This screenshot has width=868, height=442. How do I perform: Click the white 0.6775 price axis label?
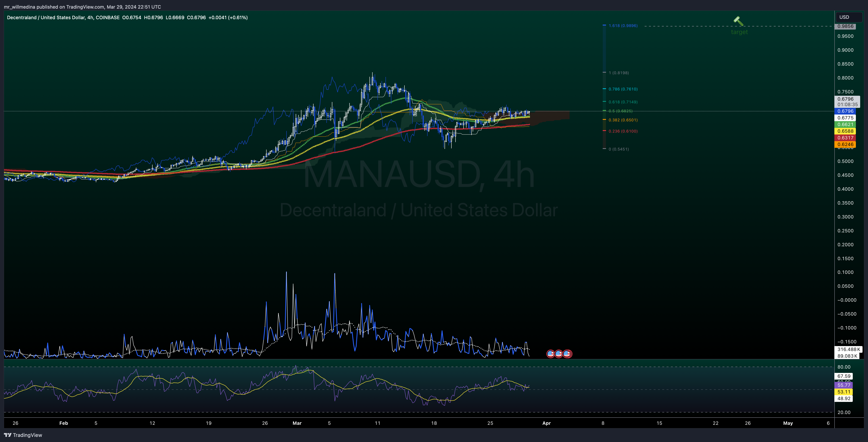click(845, 118)
